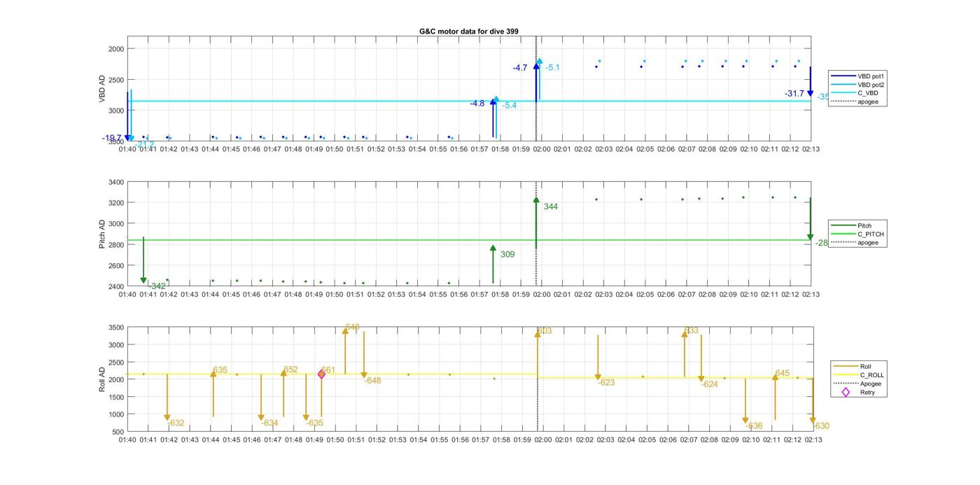Screen dimensions: 980x485
Task: Click the title 'G&C motor data for dive 399'
Action: pyautogui.click(x=468, y=31)
